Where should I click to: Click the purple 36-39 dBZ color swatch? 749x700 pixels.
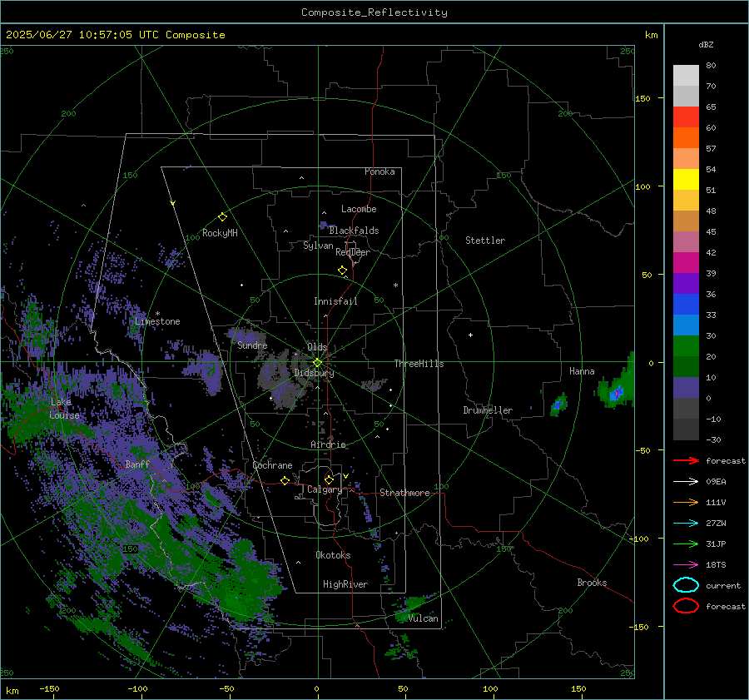coord(686,283)
